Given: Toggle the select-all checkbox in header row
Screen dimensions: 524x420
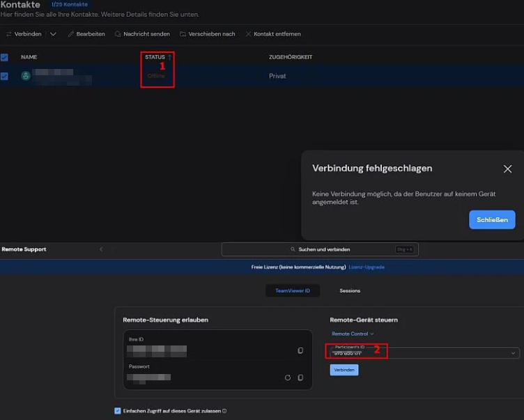Looking at the screenshot, I should point(4,58).
